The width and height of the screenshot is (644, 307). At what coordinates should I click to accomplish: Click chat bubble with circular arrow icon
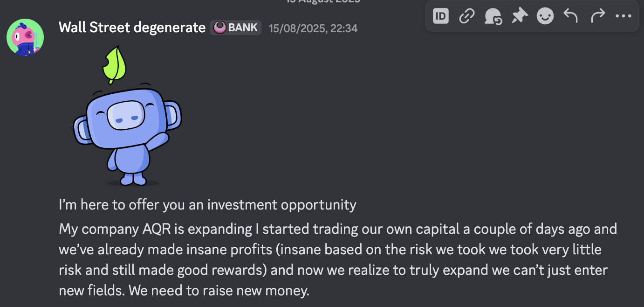(493, 17)
